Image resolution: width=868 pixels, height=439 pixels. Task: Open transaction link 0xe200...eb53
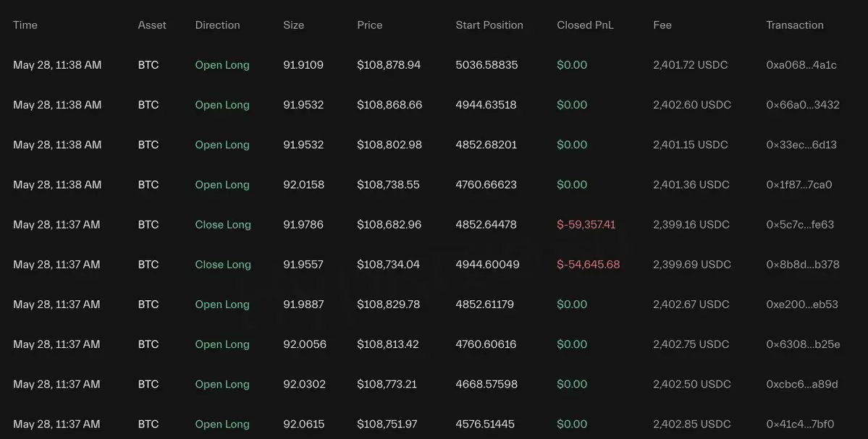coord(802,304)
